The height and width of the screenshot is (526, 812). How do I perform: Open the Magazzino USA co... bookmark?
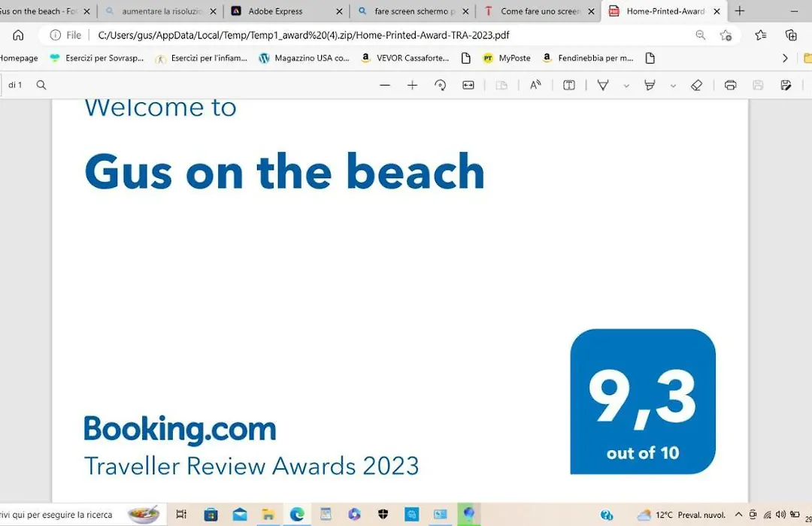[x=304, y=58]
